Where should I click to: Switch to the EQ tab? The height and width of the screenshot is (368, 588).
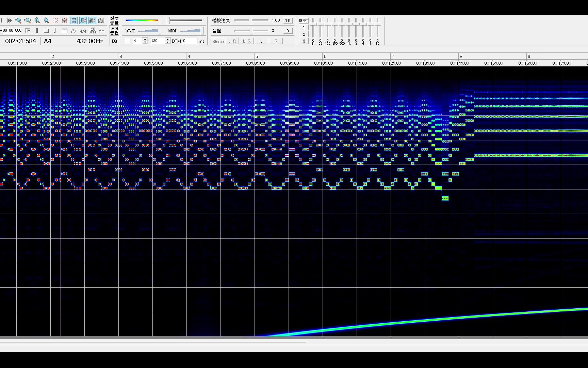[x=114, y=41]
